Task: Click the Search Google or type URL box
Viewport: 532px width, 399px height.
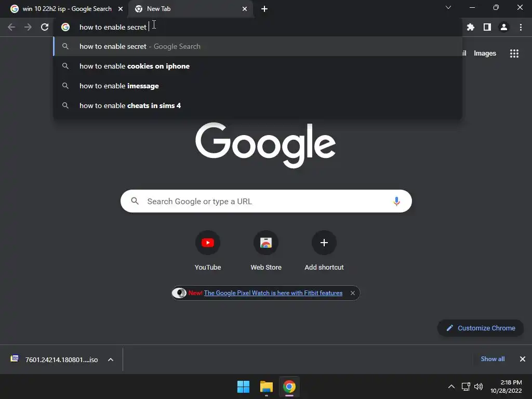Action: (266, 201)
